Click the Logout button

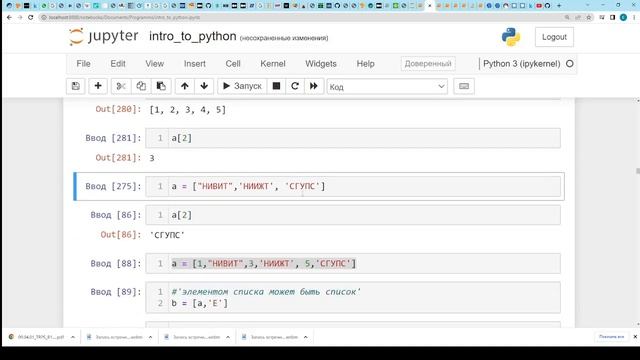(554, 37)
